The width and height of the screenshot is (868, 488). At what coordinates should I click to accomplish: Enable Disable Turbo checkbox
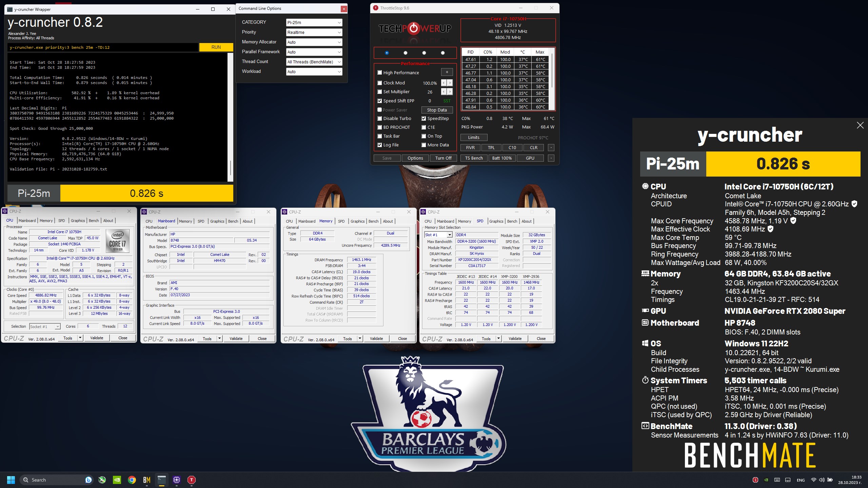[x=380, y=118]
